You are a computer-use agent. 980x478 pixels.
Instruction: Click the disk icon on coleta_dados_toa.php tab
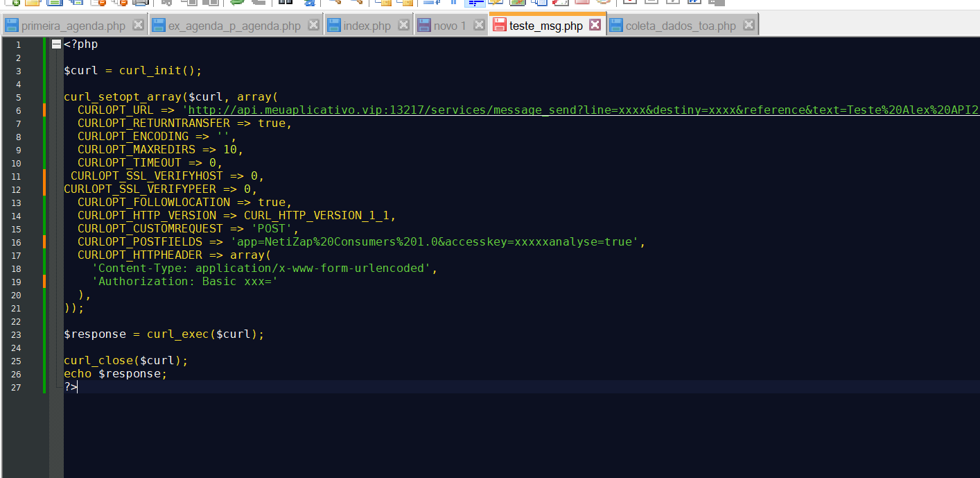[616, 26]
